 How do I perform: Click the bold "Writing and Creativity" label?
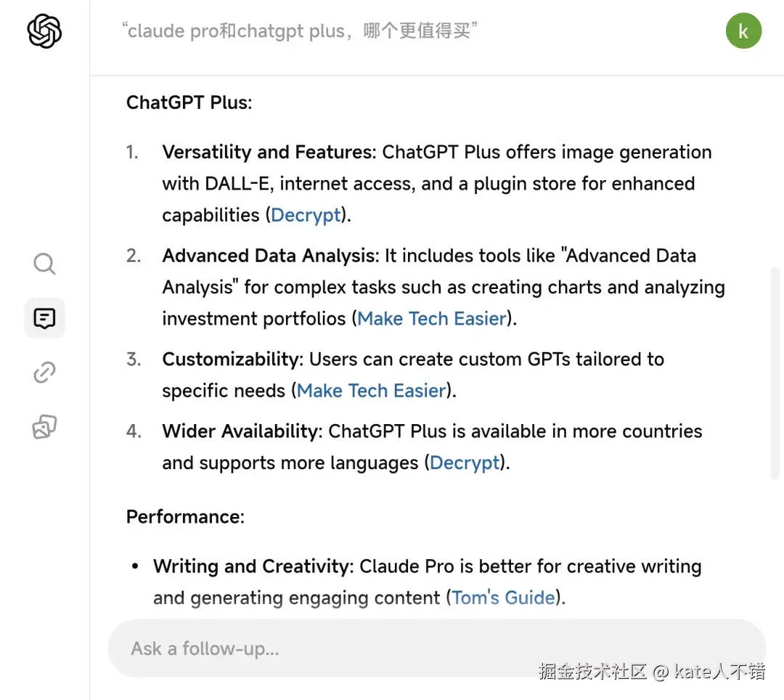252,566
